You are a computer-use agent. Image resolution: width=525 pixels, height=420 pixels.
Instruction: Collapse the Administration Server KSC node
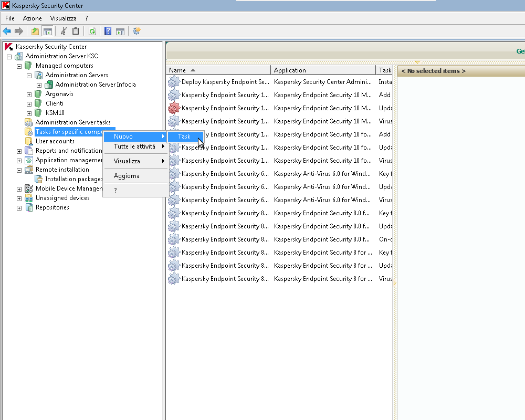(x=9, y=57)
